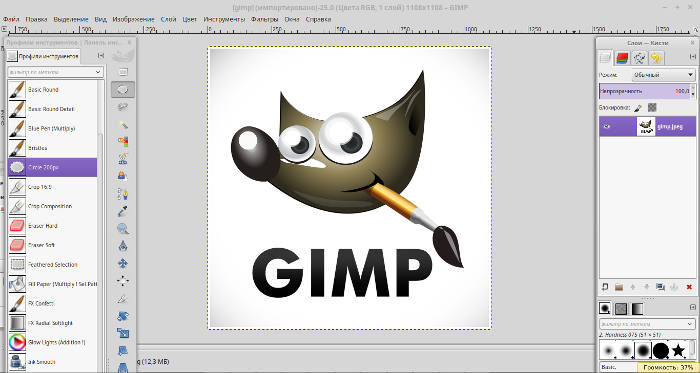Open the Файл menu
700x373 pixels.
tap(11, 19)
